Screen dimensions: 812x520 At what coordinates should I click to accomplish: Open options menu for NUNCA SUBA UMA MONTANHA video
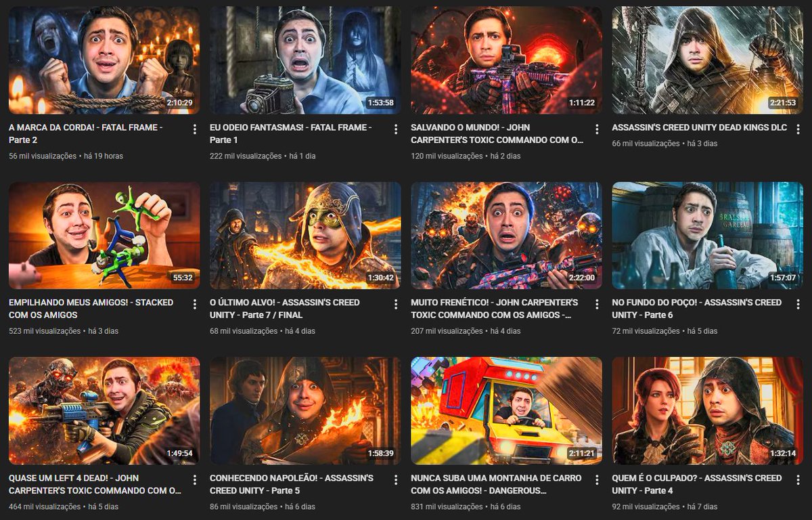597,480
